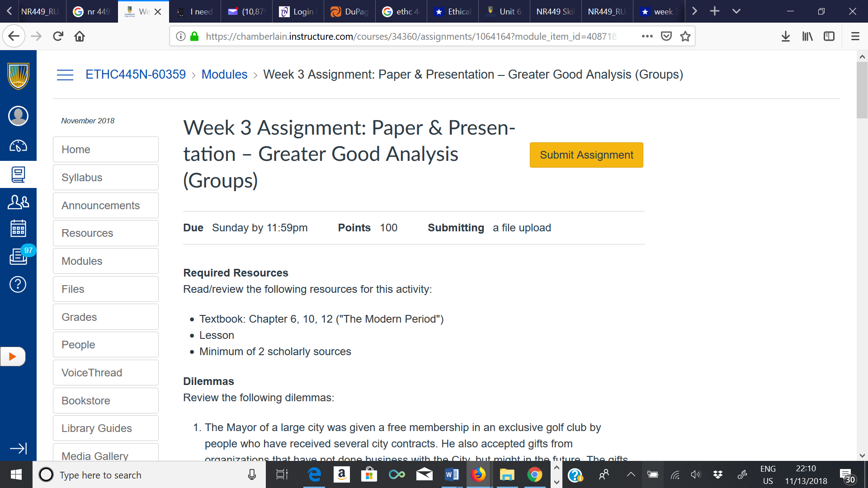Viewport: 868px width, 488px height.
Task: Open the Groups people icon in sidebar
Action: pyautogui.click(x=18, y=202)
